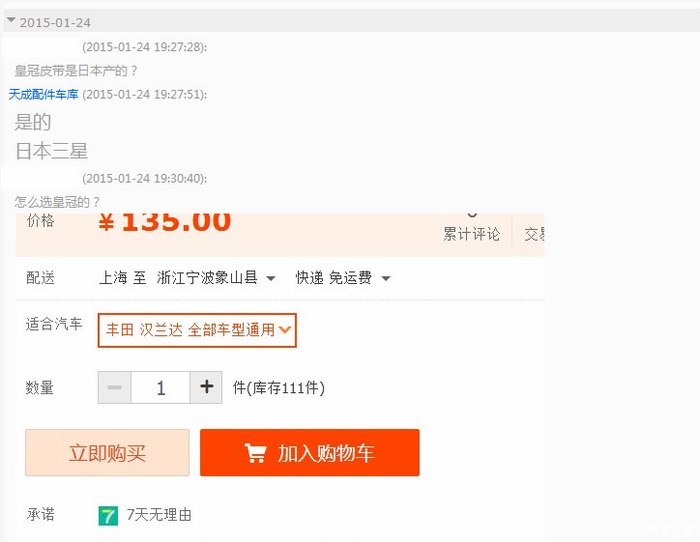Open the 交易 transactions tab
Viewport: 700px width, 542px height.
(534, 234)
